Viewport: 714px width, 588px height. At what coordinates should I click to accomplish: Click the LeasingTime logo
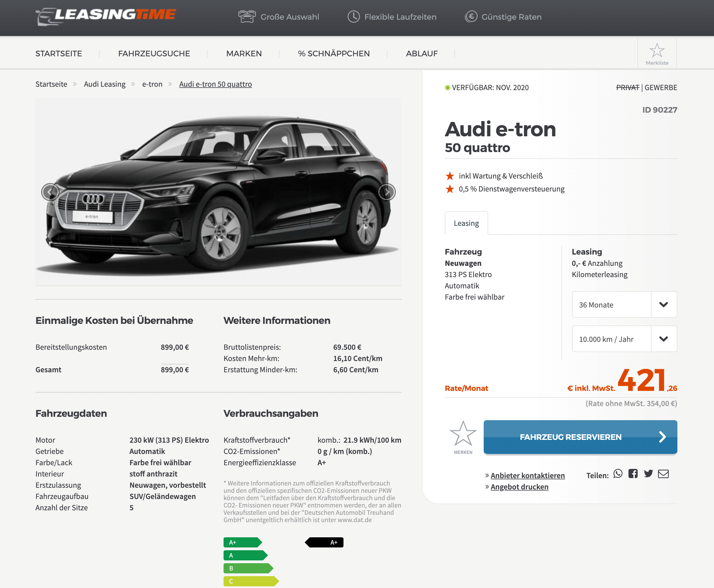coord(106,16)
